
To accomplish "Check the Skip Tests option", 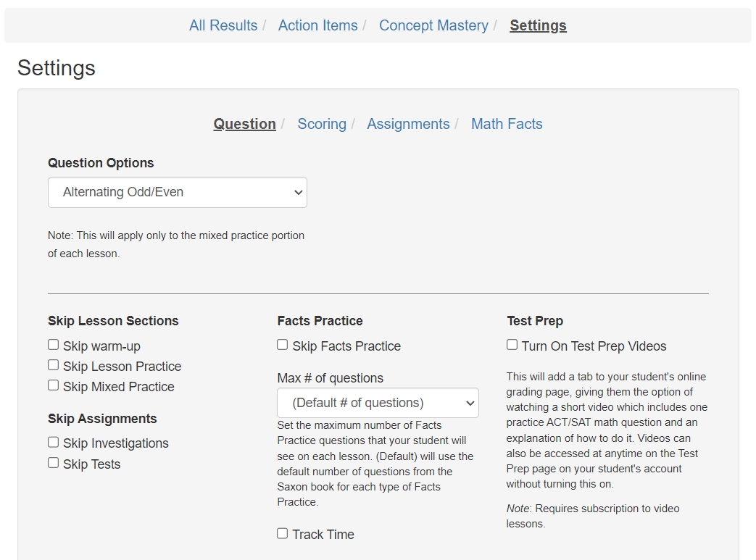I will [x=53, y=463].
